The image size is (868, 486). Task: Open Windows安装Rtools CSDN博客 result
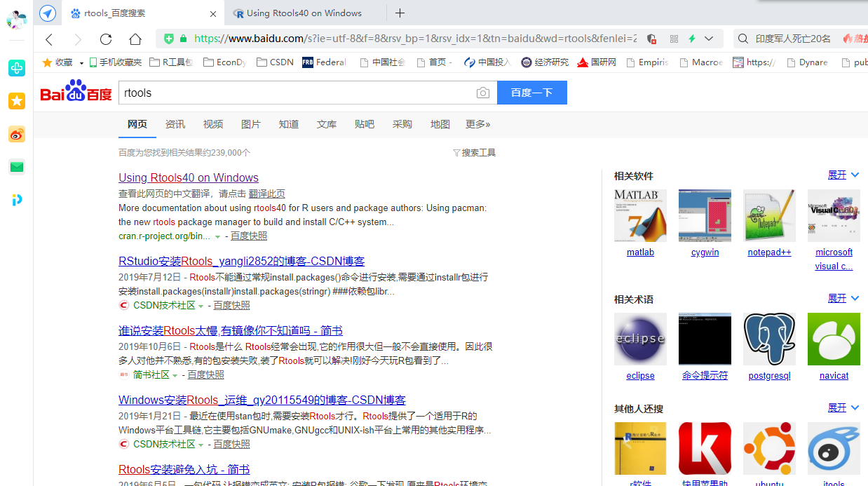(262, 400)
